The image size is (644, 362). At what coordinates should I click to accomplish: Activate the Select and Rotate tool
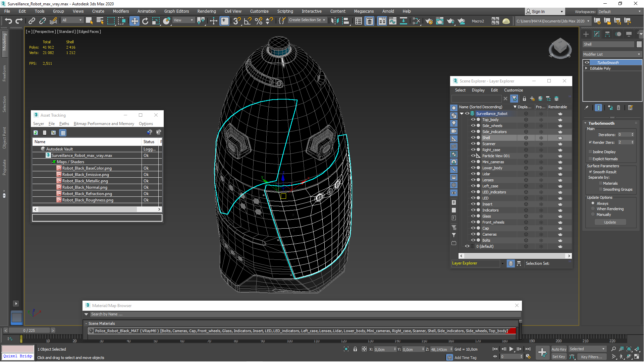click(145, 21)
